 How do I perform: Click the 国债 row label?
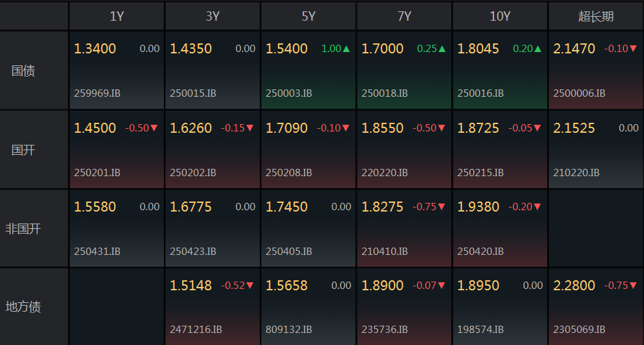click(23, 71)
